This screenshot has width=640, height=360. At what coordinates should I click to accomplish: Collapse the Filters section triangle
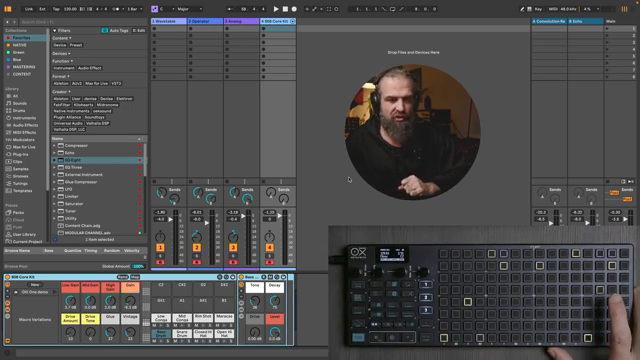point(54,31)
